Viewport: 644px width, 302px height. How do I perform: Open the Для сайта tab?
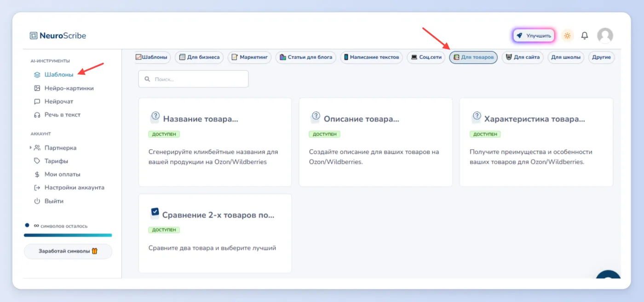click(523, 58)
